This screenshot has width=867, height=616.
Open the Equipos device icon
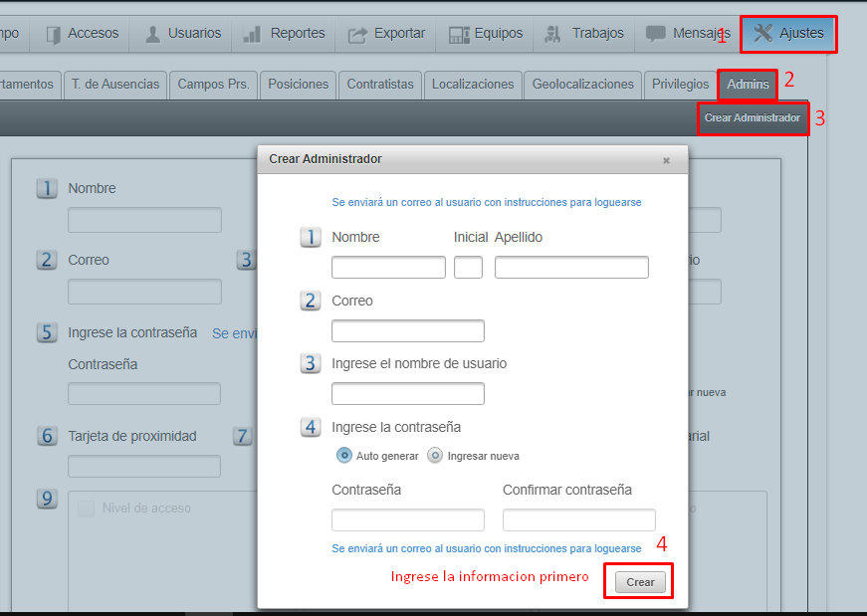[459, 34]
